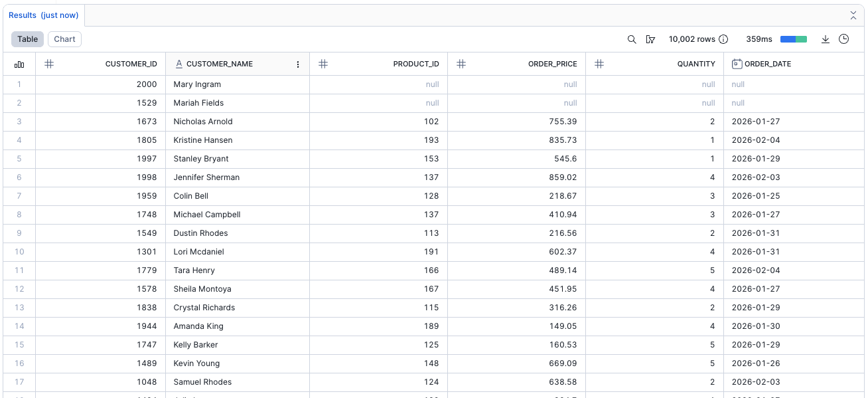The height and width of the screenshot is (398, 868).
Task: Click the calendar icon in ORDER_DATE header
Action: click(737, 64)
